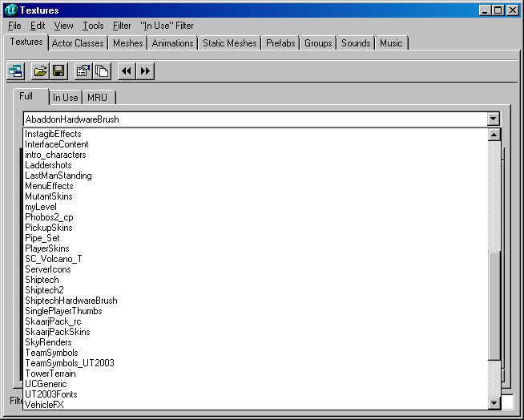Click the Unreal logo icon in the title bar
Image resolution: width=524 pixels, height=420 pixels.
10,10
